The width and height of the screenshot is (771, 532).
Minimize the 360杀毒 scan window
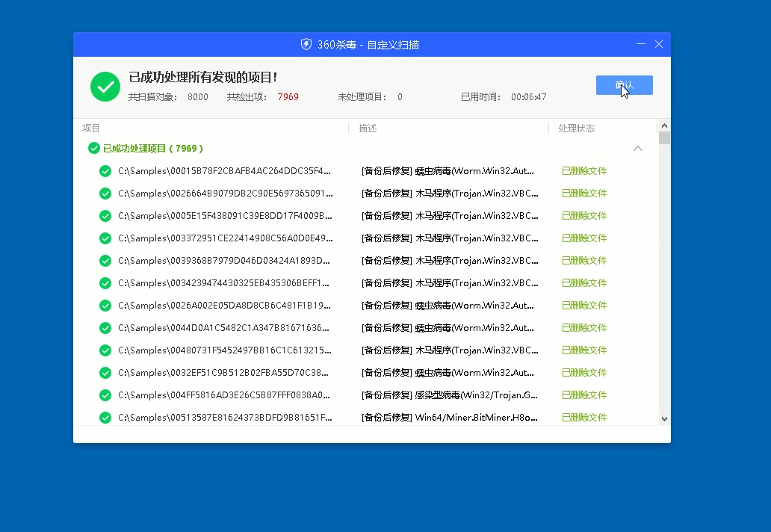pyautogui.click(x=641, y=44)
